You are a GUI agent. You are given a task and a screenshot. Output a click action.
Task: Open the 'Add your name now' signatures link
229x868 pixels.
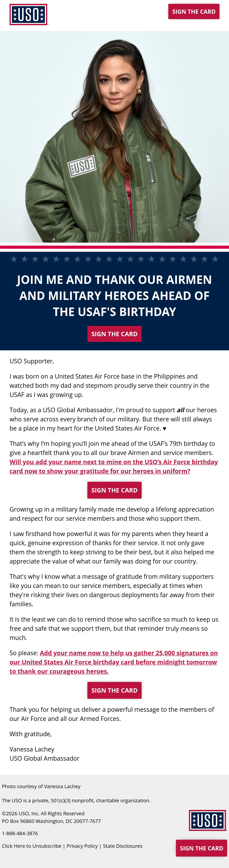click(x=114, y=662)
